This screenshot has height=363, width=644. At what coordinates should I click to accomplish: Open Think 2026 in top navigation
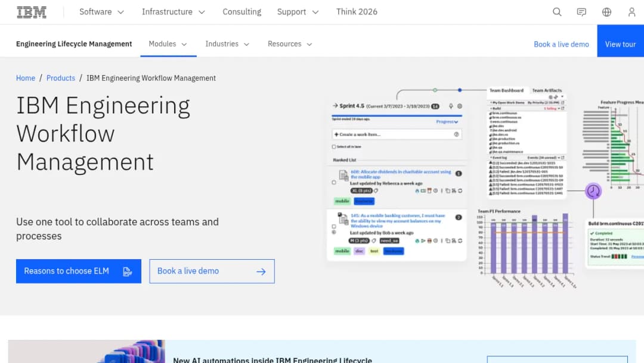(x=357, y=12)
